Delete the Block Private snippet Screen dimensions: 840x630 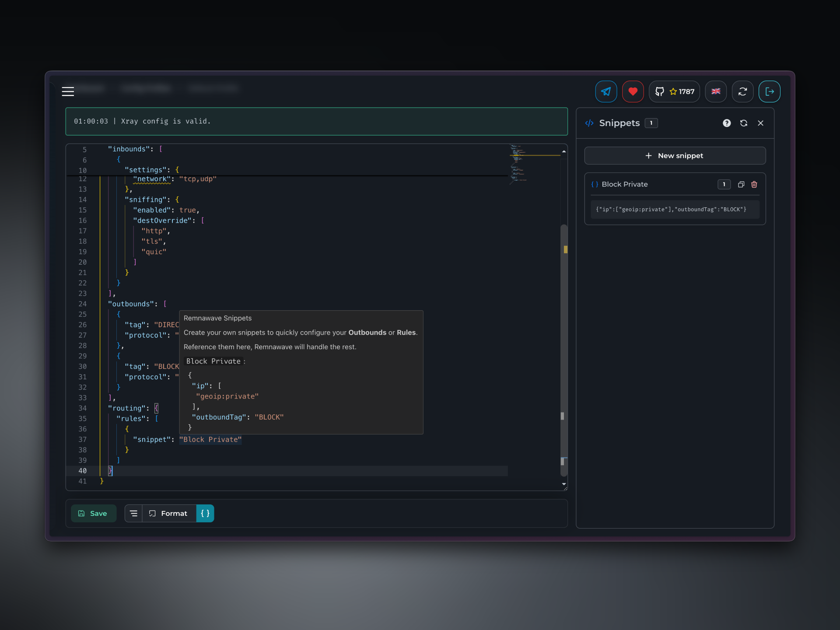click(754, 185)
